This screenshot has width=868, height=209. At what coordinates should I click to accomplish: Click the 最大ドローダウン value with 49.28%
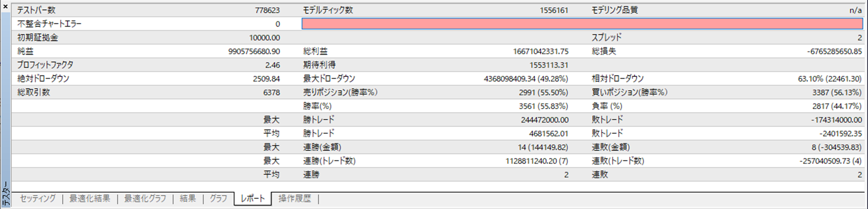click(526, 79)
